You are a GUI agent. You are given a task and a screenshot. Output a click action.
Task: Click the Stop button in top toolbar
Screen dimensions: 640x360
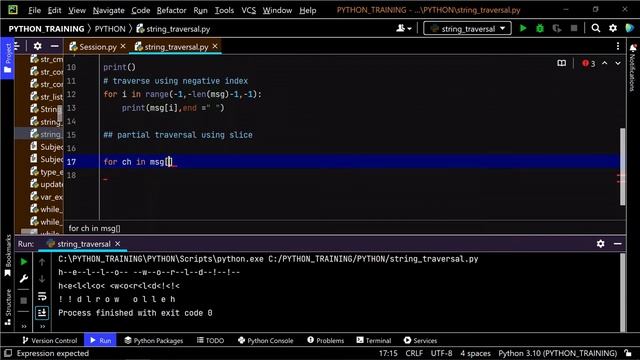tap(574, 28)
